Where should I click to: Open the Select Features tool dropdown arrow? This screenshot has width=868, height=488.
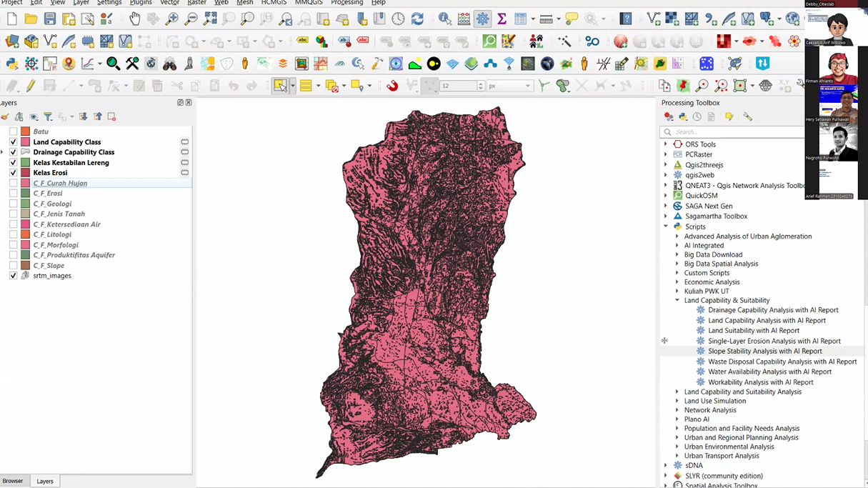coord(292,86)
